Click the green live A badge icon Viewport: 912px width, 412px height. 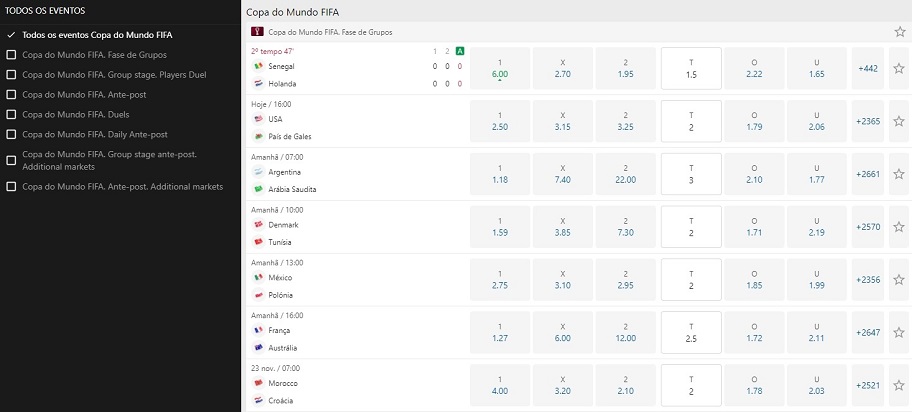[x=460, y=51]
